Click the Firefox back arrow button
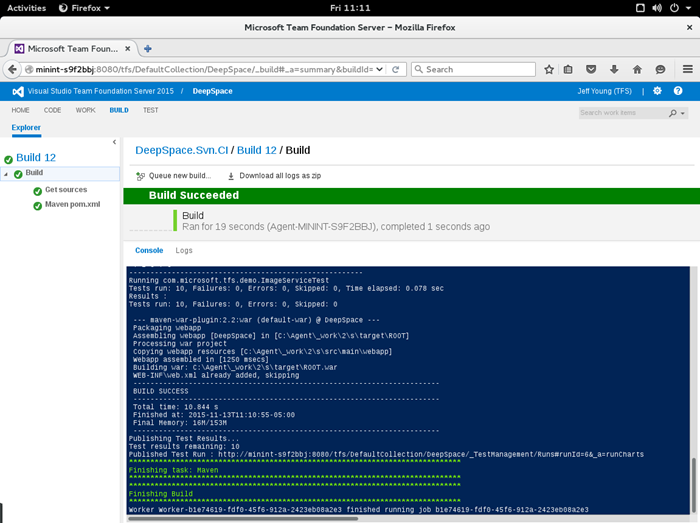Image resolution: width=700 pixels, height=523 pixels. coord(12,69)
